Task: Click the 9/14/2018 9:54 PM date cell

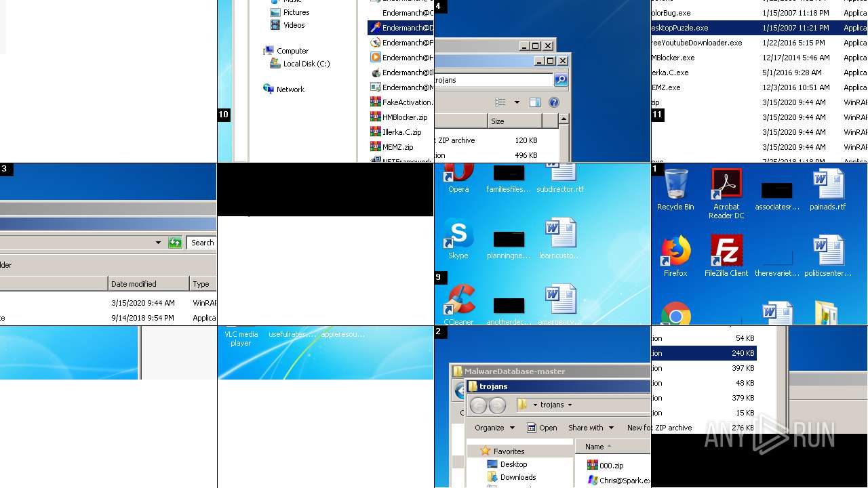Action: pyautogui.click(x=142, y=318)
